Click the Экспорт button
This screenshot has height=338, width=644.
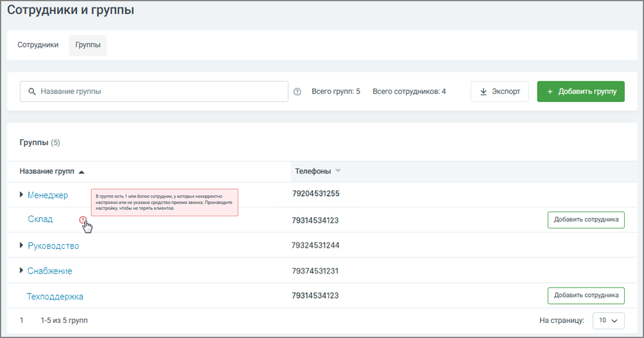(x=500, y=91)
